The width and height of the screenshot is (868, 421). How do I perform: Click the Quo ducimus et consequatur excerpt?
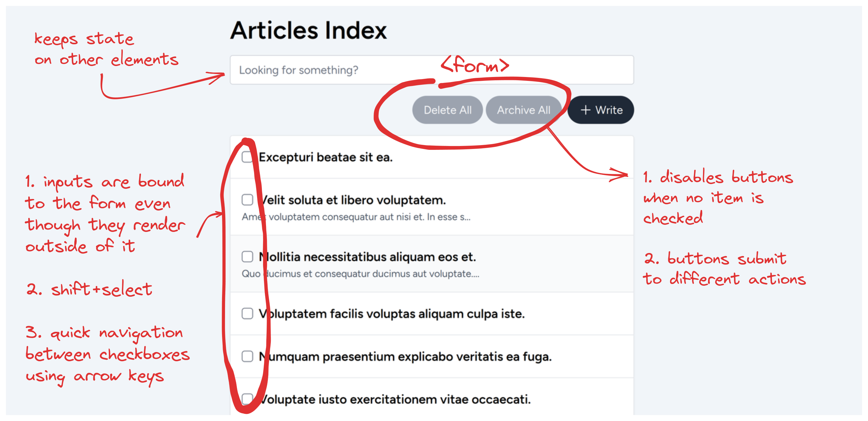(x=360, y=274)
